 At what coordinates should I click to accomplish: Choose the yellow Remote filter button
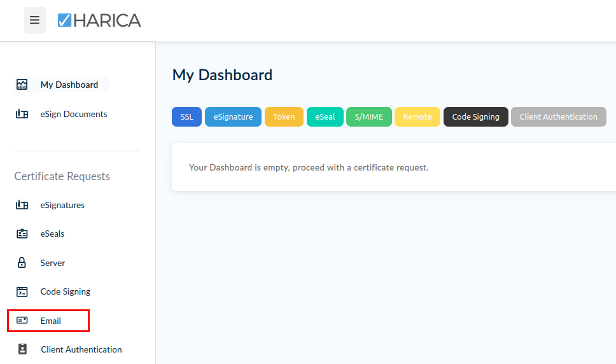pyautogui.click(x=417, y=116)
